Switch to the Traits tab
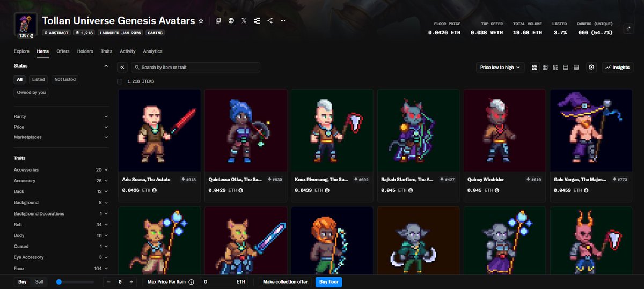644x289 pixels. [106, 51]
